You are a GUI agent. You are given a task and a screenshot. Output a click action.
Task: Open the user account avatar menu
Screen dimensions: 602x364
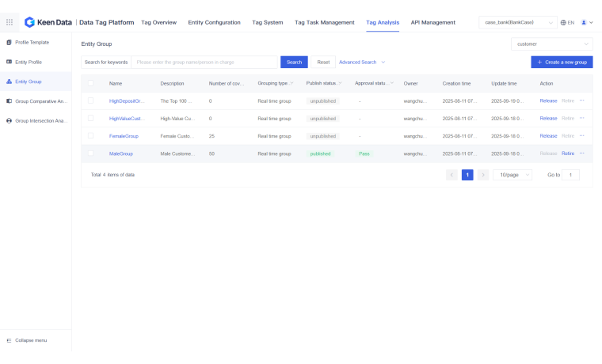(585, 22)
